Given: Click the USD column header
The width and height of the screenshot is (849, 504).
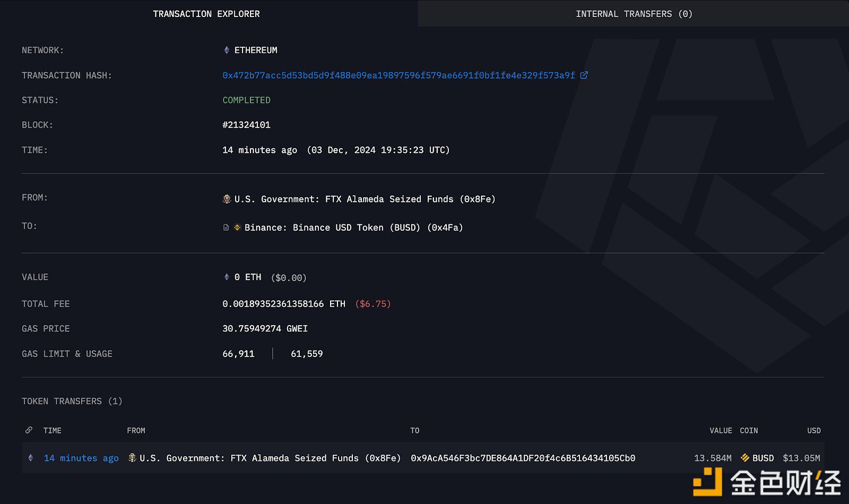Looking at the screenshot, I should (813, 431).
